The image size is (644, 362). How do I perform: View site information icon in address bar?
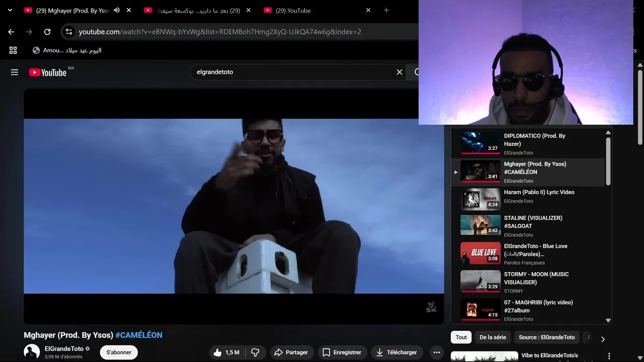tap(69, 32)
